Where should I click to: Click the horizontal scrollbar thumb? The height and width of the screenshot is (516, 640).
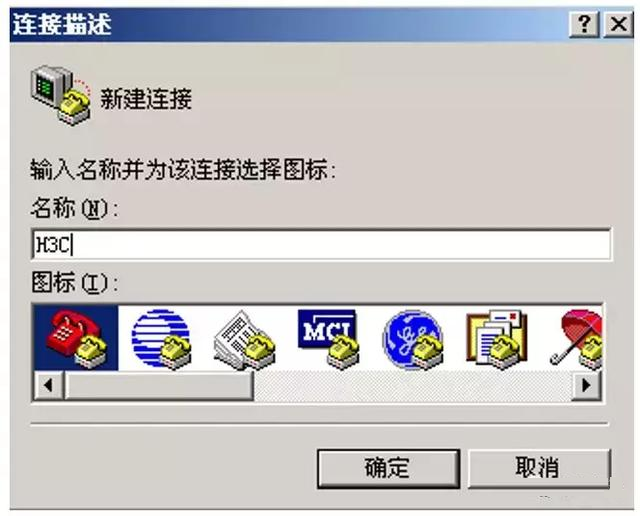point(159,385)
